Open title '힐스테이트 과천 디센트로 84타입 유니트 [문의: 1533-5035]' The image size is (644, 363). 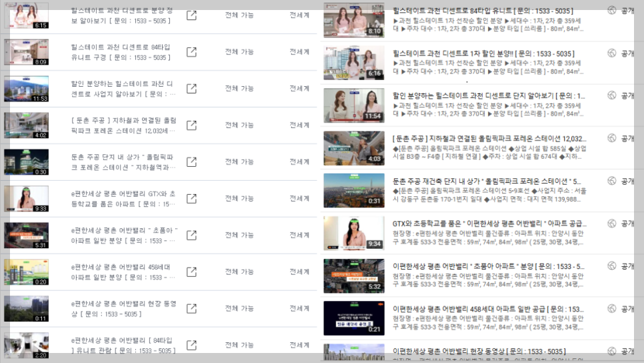[483, 11]
